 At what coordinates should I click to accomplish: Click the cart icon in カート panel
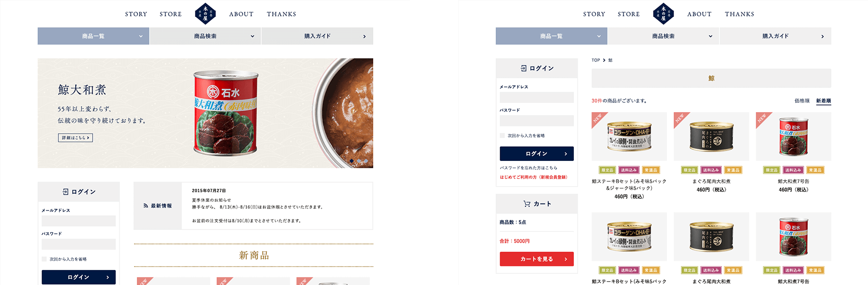coord(527,204)
